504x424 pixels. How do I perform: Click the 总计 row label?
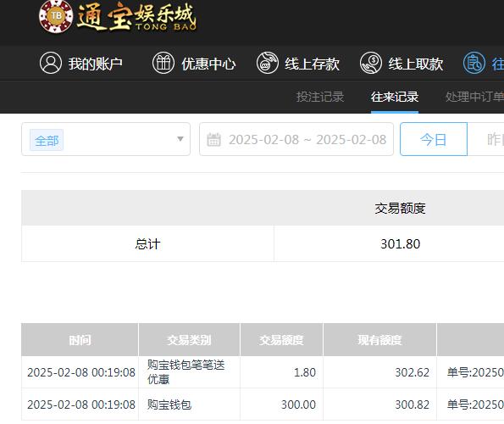(147, 244)
